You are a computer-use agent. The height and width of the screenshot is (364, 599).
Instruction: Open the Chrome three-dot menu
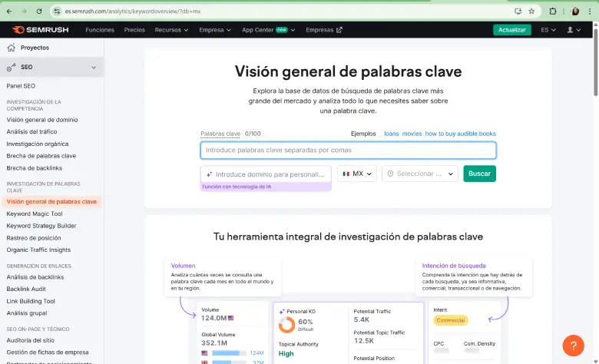(x=590, y=12)
